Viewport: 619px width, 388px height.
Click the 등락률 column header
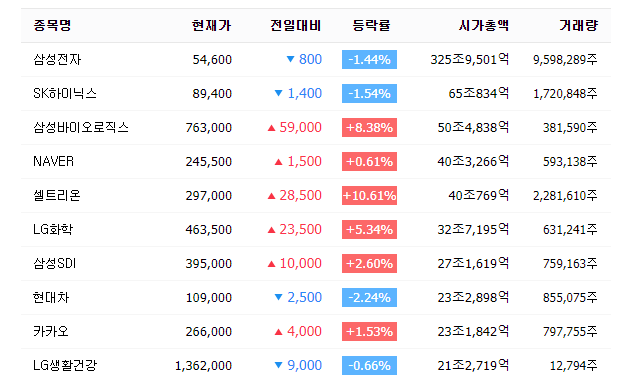point(371,25)
